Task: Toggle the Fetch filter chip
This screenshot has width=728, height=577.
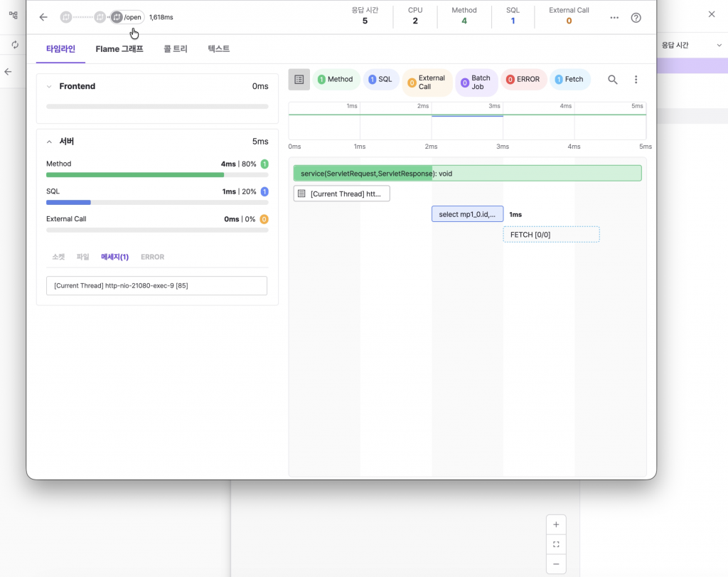Action: point(569,80)
